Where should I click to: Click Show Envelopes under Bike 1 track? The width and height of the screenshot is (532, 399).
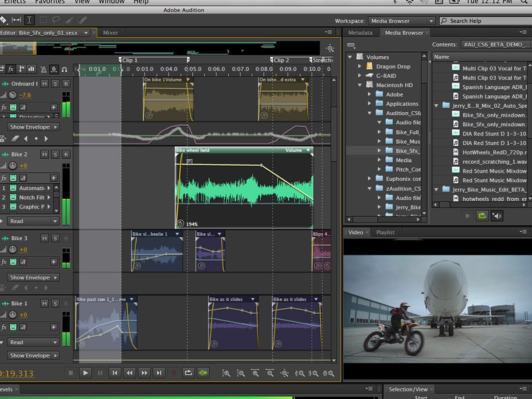click(33, 356)
